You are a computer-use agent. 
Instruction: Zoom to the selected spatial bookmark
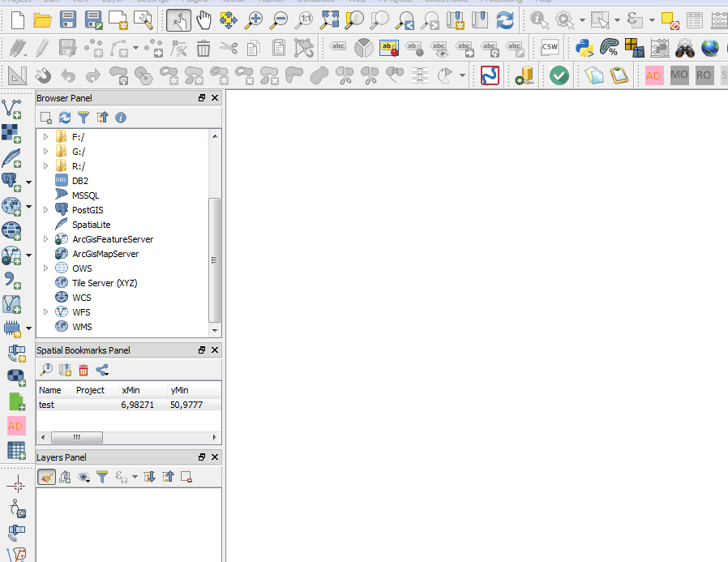click(46, 370)
